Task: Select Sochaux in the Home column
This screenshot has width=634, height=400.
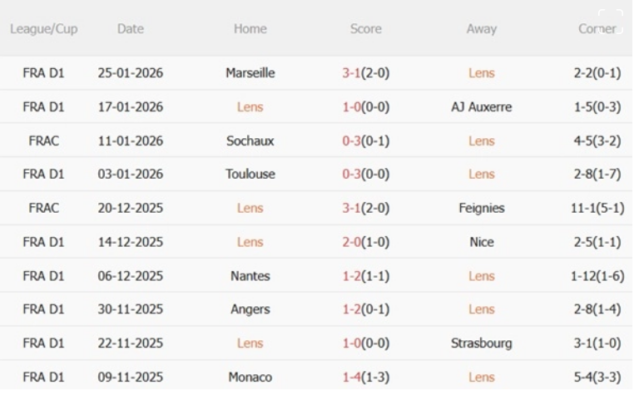Action: pyautogui.click(x=250, y=141)
